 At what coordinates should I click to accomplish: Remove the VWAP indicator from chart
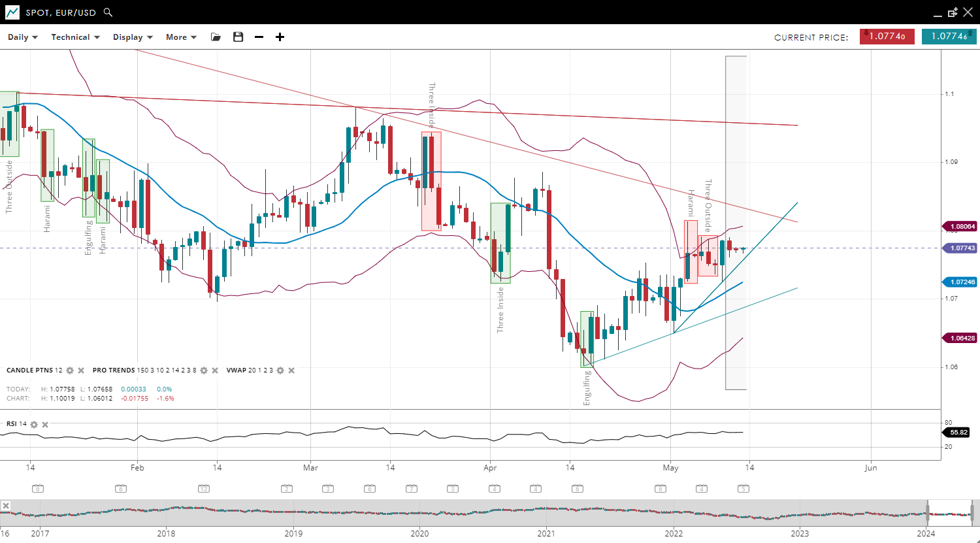(x=291, y=370)
